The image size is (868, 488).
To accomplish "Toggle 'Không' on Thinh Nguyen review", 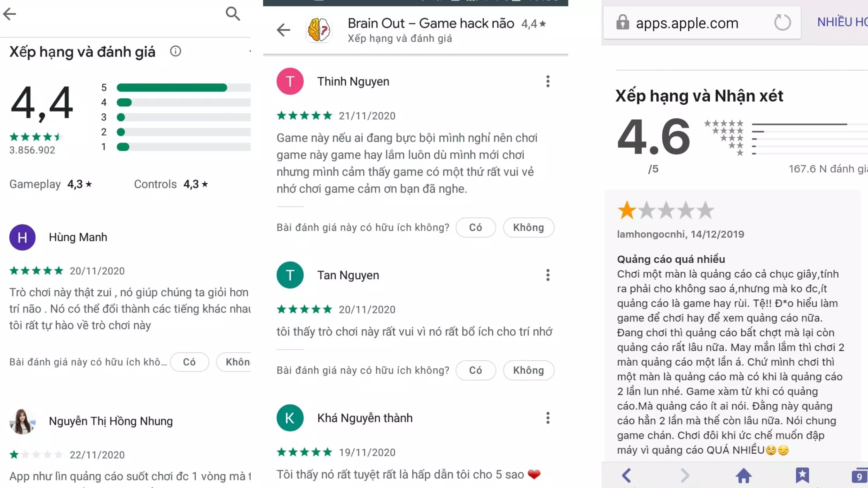I will click(528, 227).
